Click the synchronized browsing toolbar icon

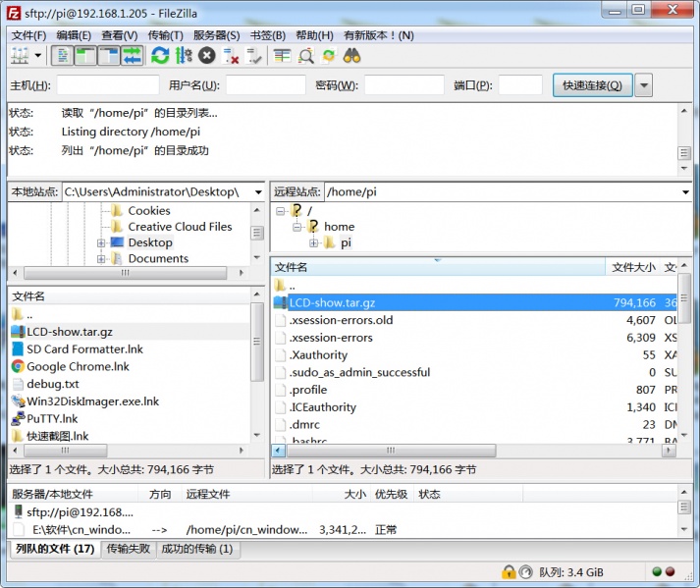pyautogui.click(x=328, y=56)
